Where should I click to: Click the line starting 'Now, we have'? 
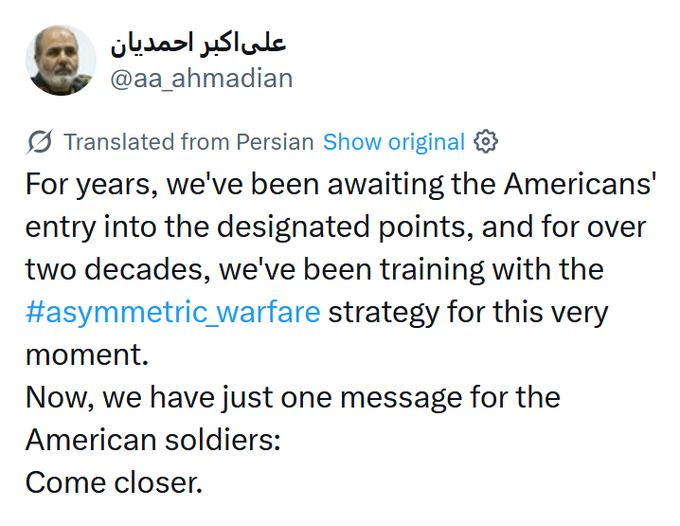[x=292, y=397]
